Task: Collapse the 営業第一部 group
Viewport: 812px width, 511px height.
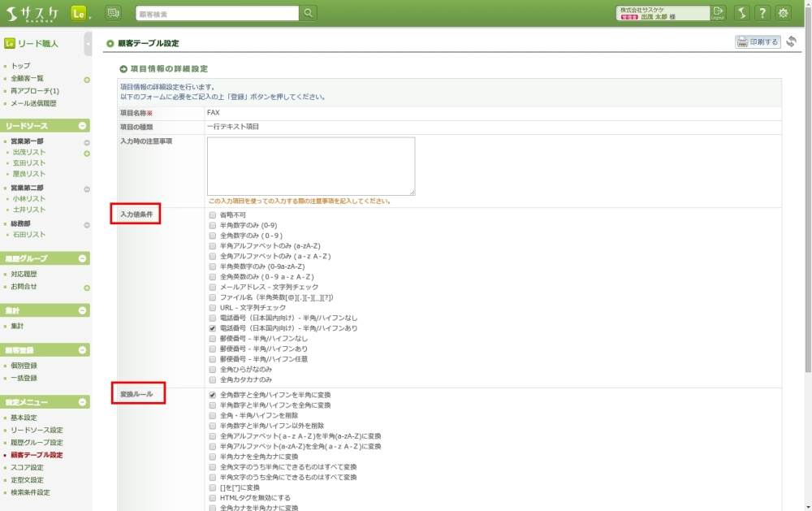Action: pos(87,142)
